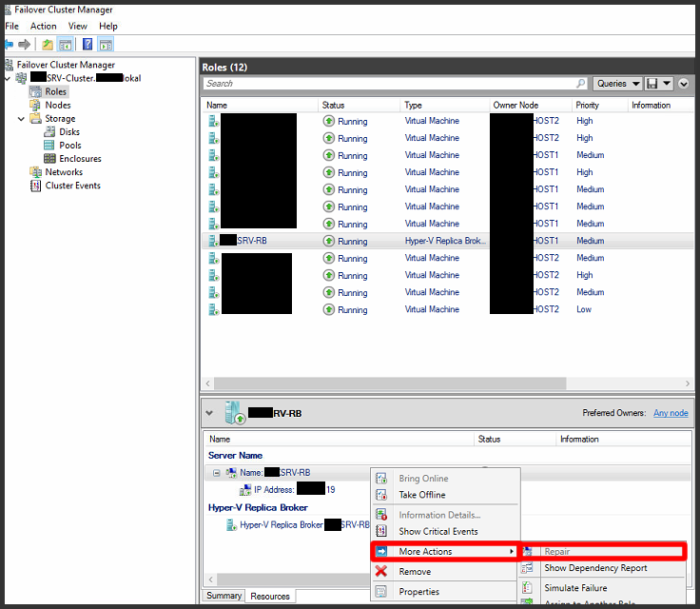Click the blue Help toolbar icon
This screenshot has height=609, width=700.
click(87, 44)
